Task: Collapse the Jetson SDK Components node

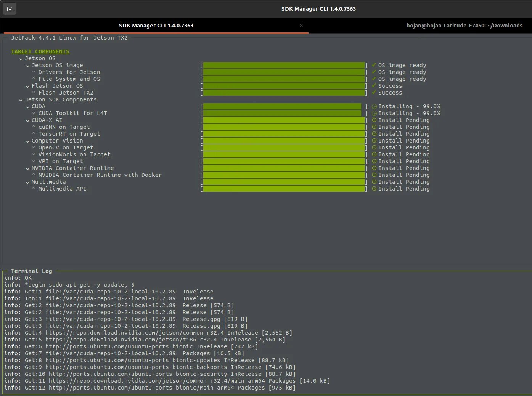Action: click(x=21, y=100)
